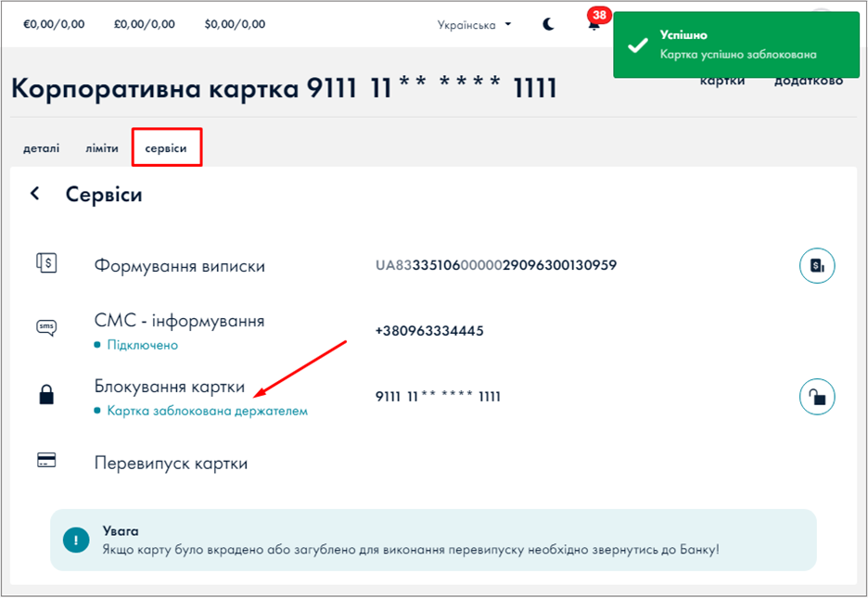This screenshot has width=868, height=598.
Task: Toggle dark mode with the moon icon
Action: pos(548,25)
